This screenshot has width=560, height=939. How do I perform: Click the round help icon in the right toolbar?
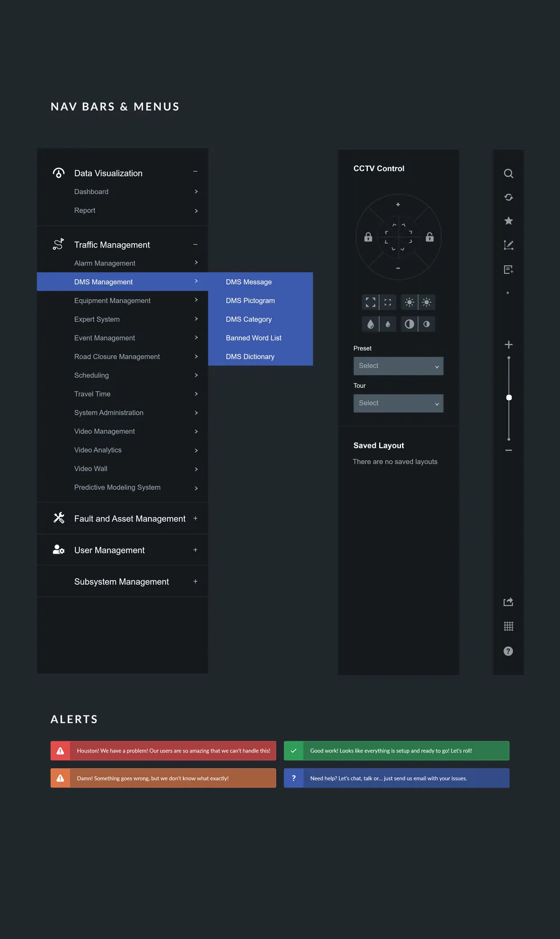(508, 651)
